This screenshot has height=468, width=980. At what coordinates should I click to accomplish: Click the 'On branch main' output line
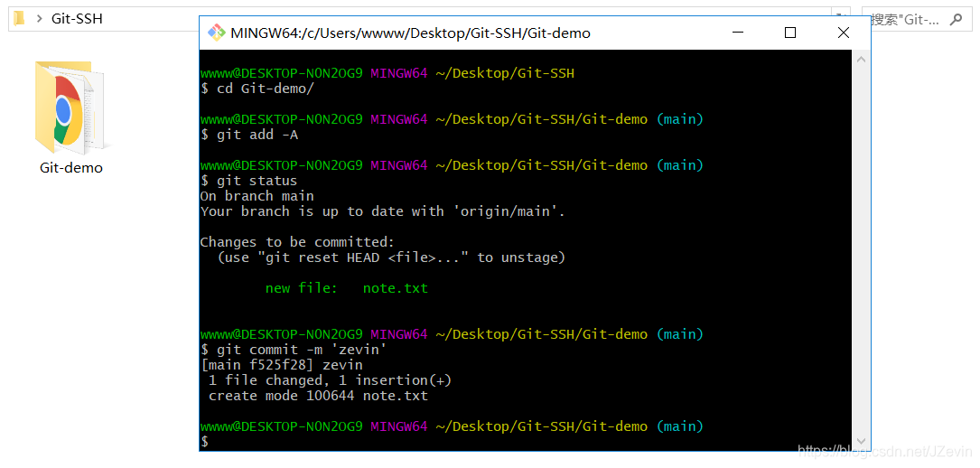point(257,195)
